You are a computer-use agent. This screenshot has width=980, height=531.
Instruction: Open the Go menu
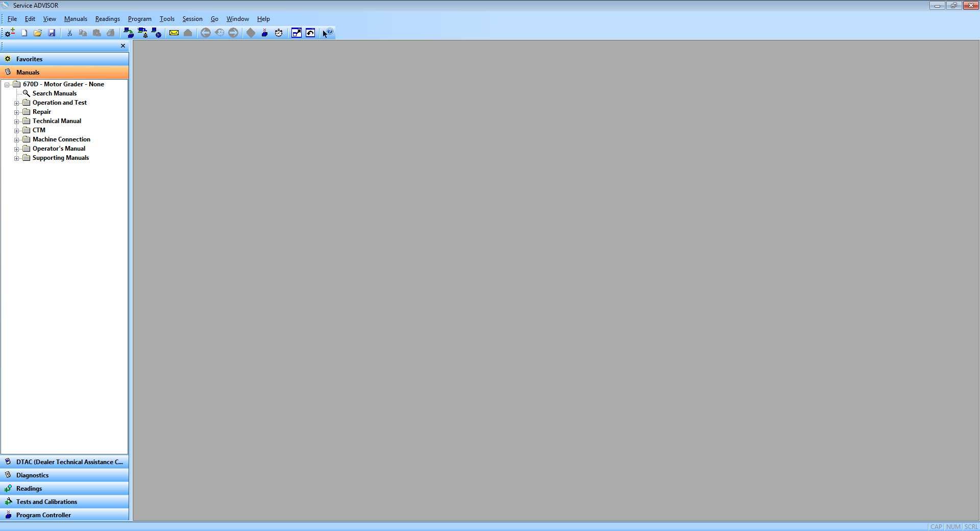click(x=214, y=19)
